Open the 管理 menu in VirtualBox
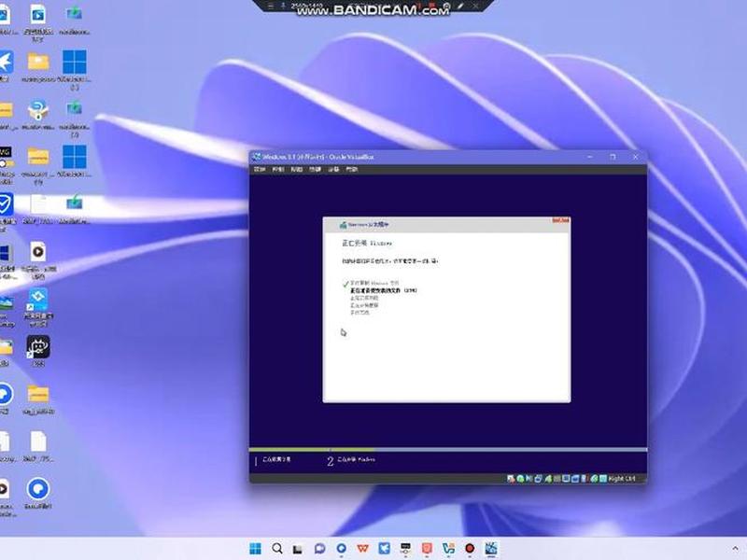747x560 pixels. pos(260,170)
